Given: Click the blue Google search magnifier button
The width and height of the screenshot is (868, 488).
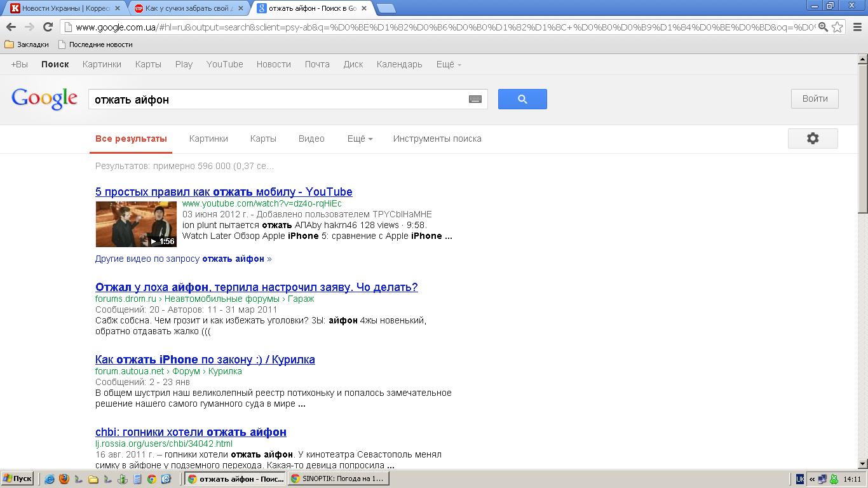Looking at the screenshot, I should pos(522,99).
